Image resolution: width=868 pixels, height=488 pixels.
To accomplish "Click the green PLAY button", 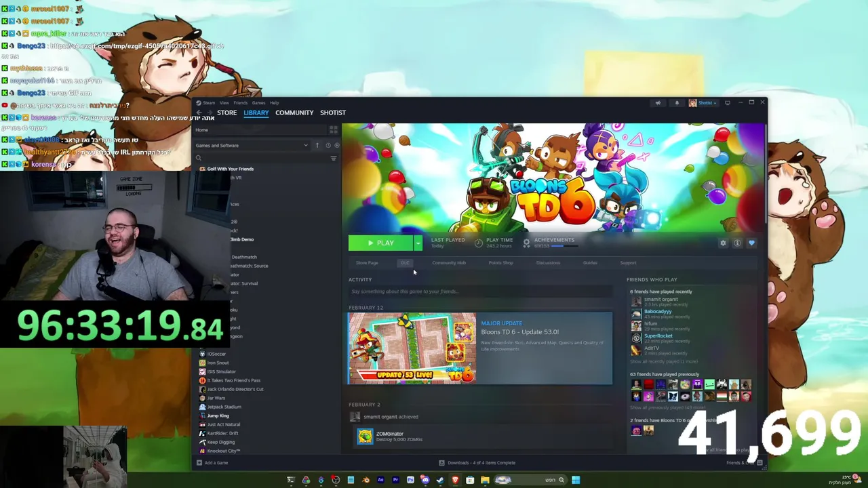I will point(380,243).
